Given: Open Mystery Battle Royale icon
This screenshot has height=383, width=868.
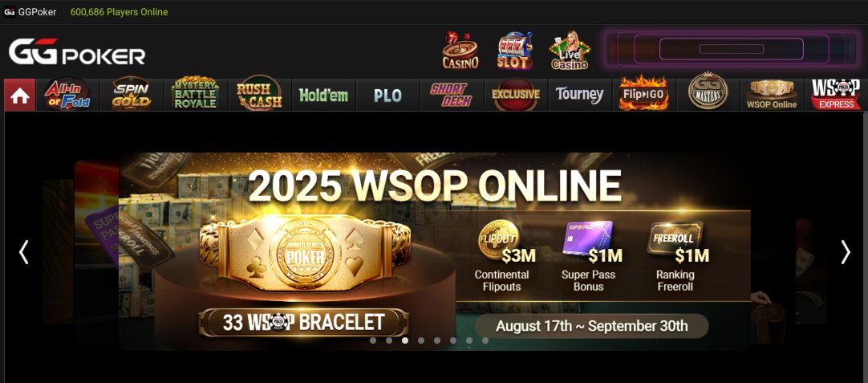Looking at the screenshot, I should coord(196,95).
